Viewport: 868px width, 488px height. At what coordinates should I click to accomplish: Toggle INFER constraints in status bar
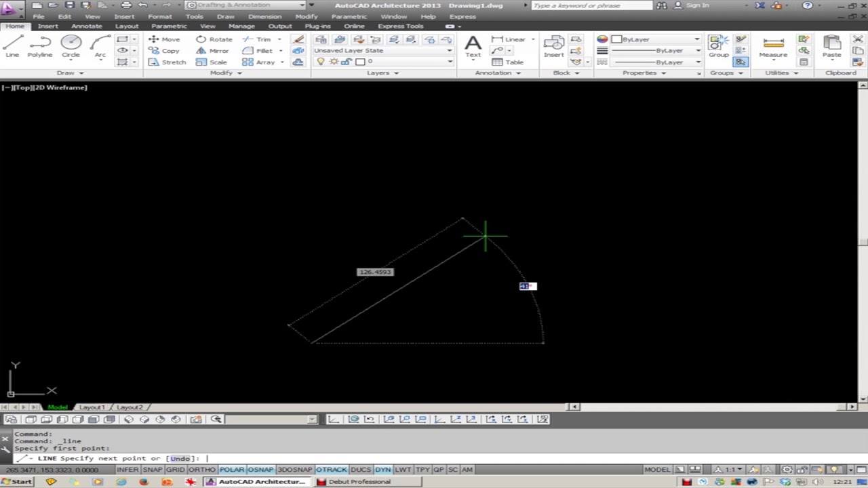tap(127, 469)
